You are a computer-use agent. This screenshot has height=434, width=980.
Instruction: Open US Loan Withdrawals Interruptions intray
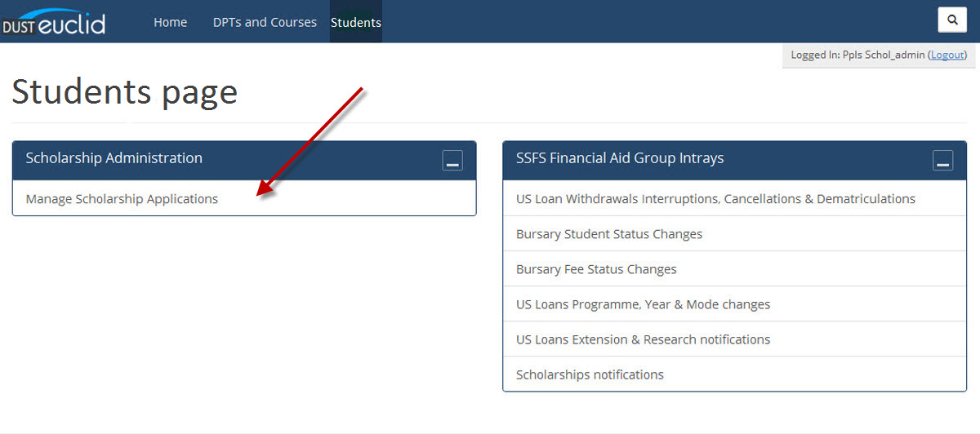point(715,199)
